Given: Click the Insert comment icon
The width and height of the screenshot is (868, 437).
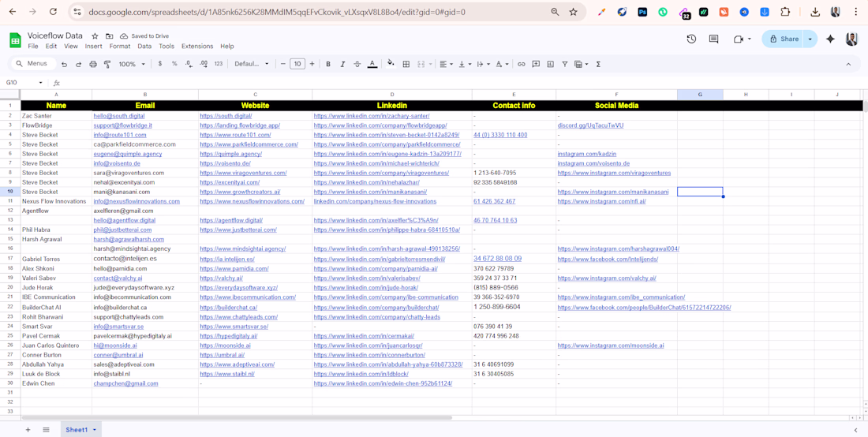Looking at the screenshot, I should pyautogui.click(x=536, y=64).
